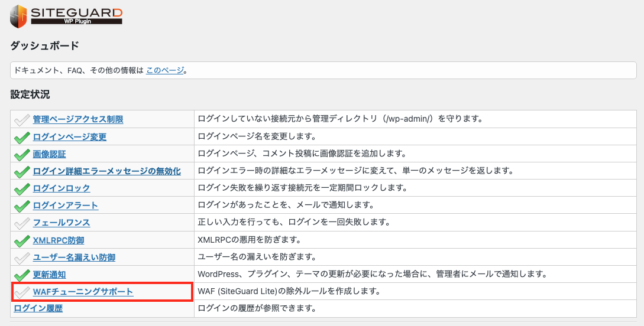
Task: Click the green checkmark beside 更新通知
Action: [22, 275]
